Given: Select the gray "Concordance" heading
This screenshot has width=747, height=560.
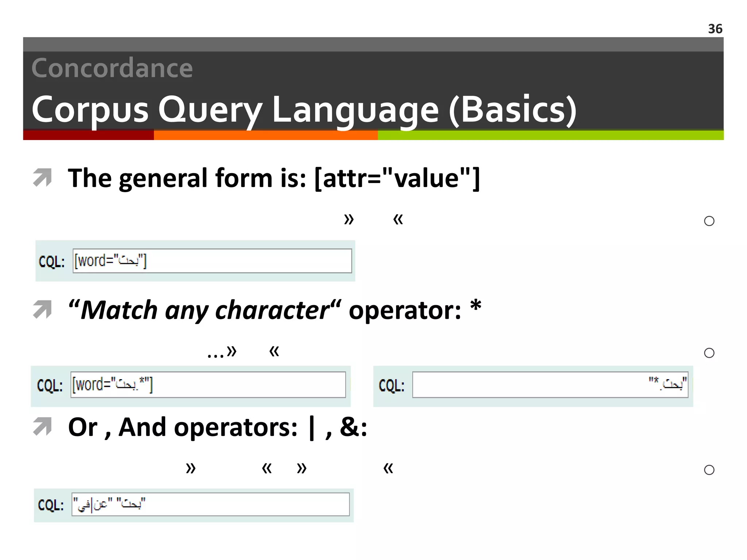Looking at the screenshot, I should [x=112, y=68].
